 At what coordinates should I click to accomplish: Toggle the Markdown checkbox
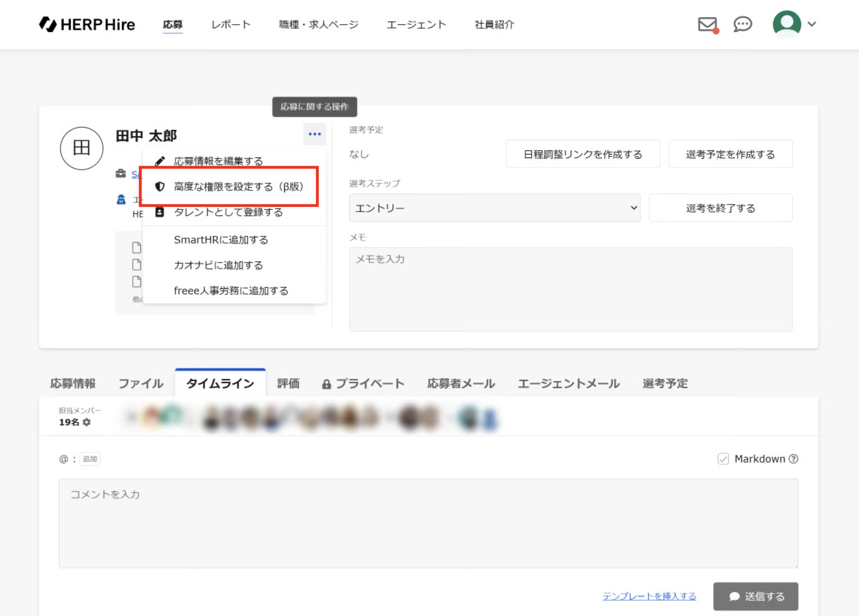(723, 459)
